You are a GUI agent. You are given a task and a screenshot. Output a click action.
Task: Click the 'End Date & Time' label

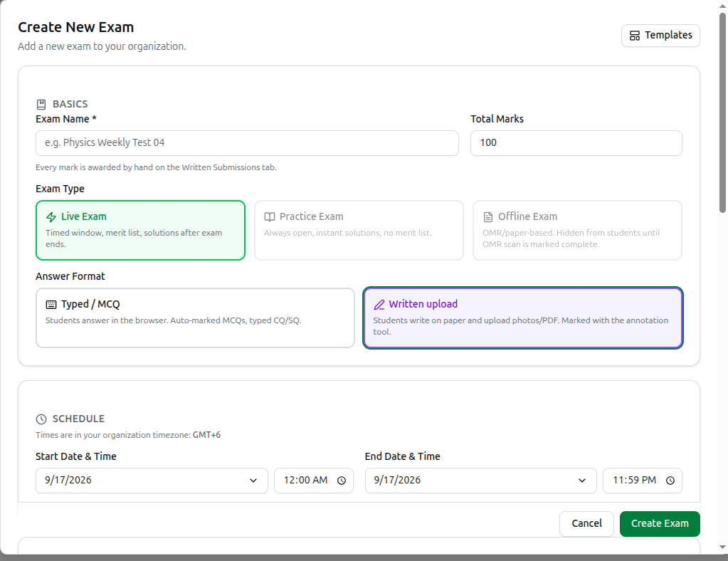coord(403,456)
